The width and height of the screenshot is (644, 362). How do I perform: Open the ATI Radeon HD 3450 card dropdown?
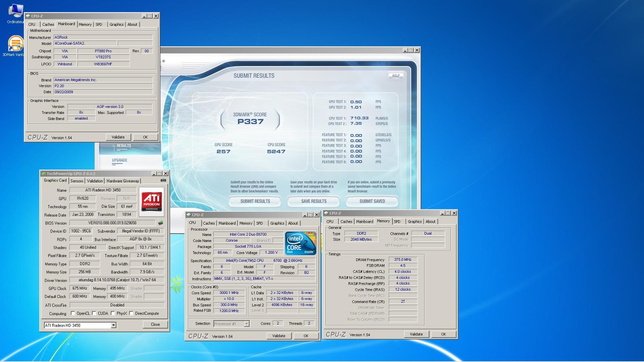click(114, 325)
